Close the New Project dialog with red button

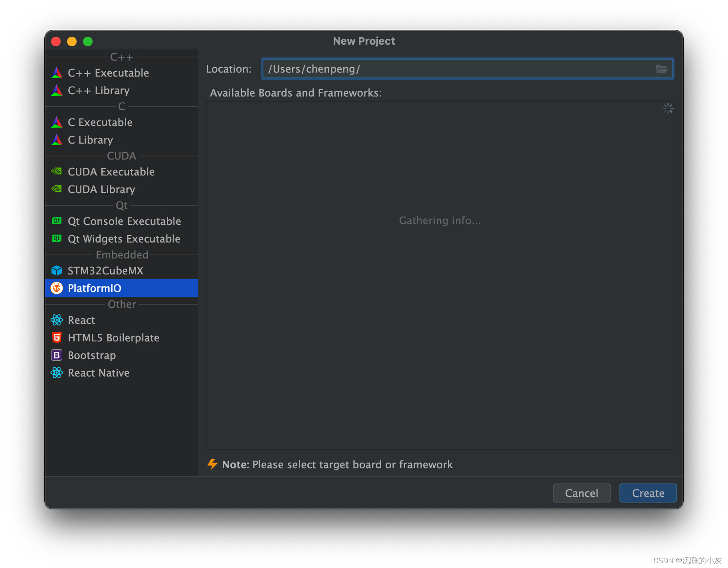click(56, 41)
